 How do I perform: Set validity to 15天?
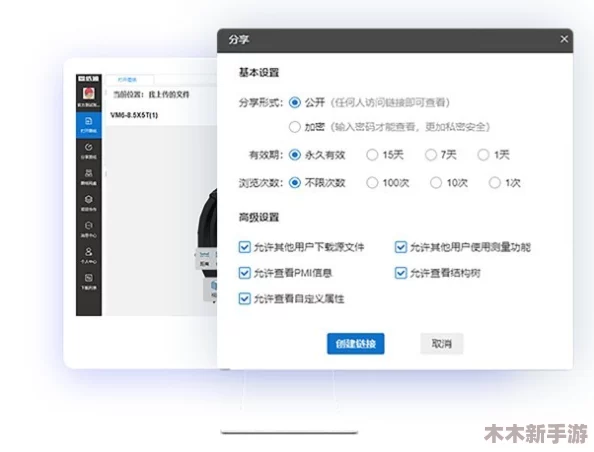click(x=372, y=155)
